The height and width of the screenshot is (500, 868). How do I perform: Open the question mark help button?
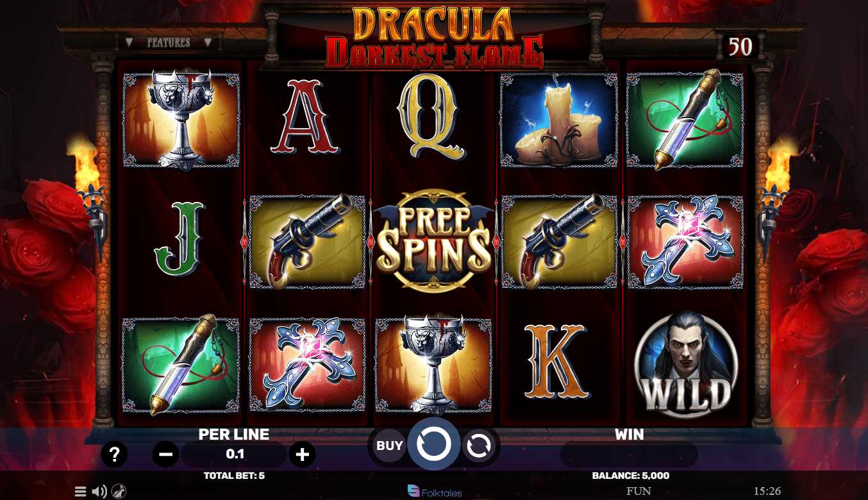(114, 454)
